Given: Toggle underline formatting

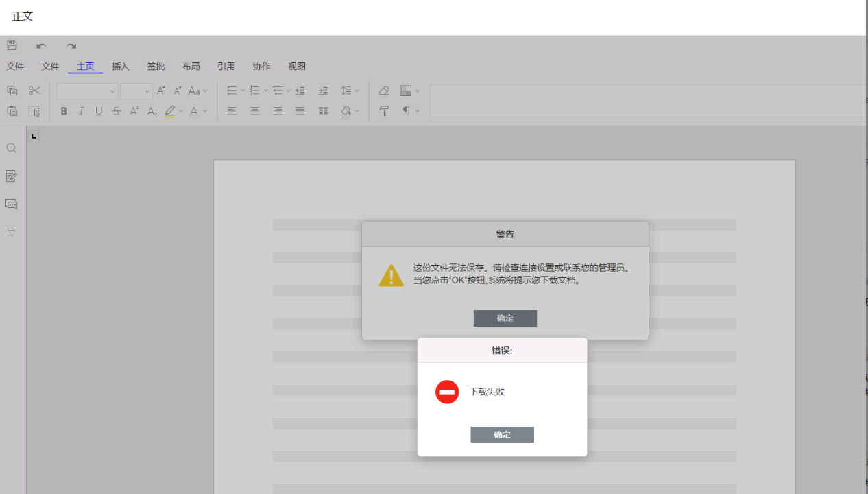Looking at the screenshot, I should tap(99, 111).
